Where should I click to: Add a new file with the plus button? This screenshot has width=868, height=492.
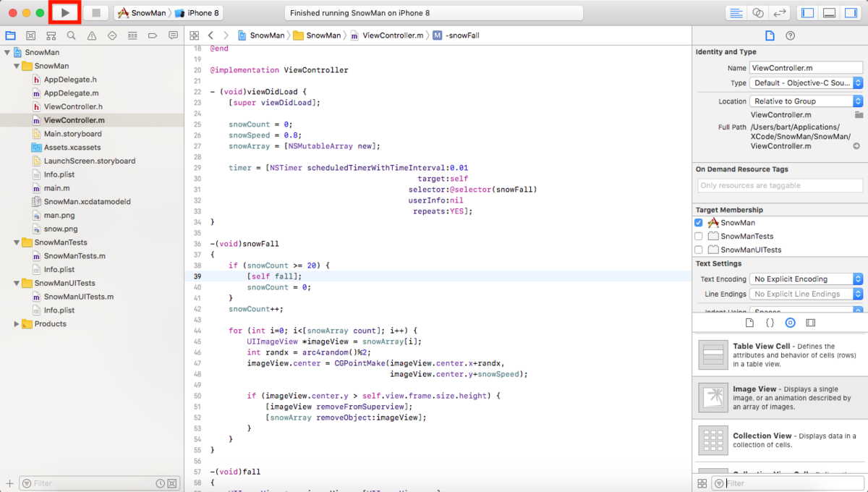click(9, 483)
